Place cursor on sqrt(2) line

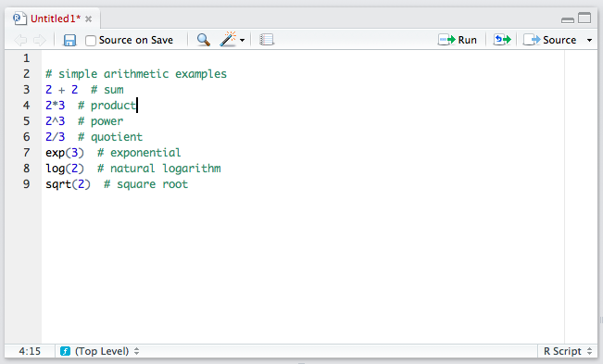click(x=117, y=184)
